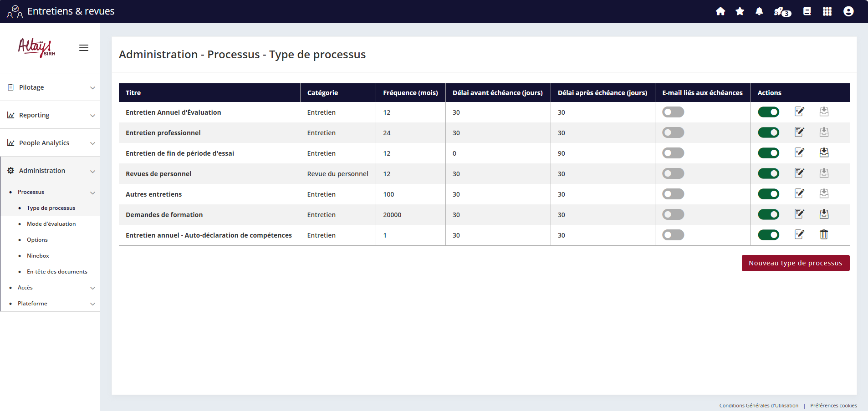Open the apps grid launcher
The width and height of the screenshot is (868, 411).
click(x=827, y=11)
